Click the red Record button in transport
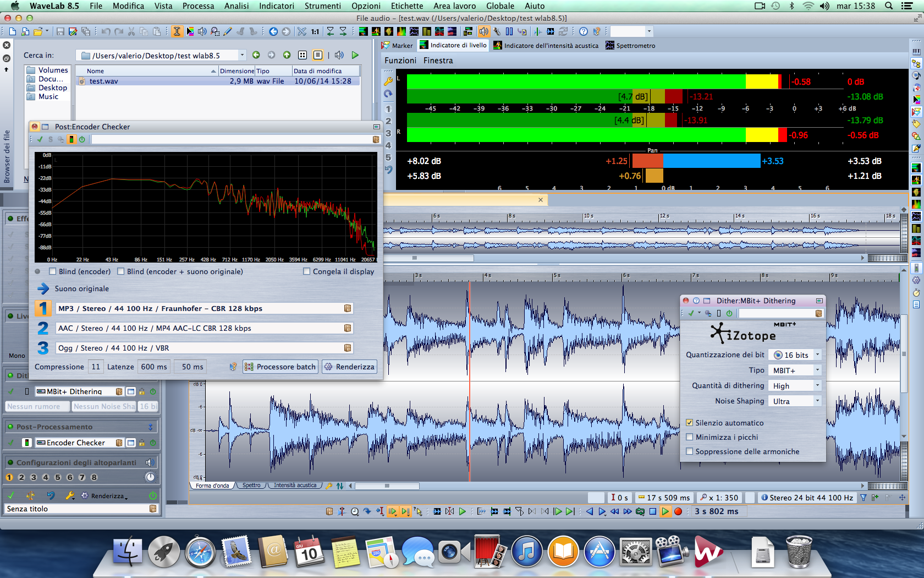The width and height of the screenshot is (924, 578). tap(679, 511)
